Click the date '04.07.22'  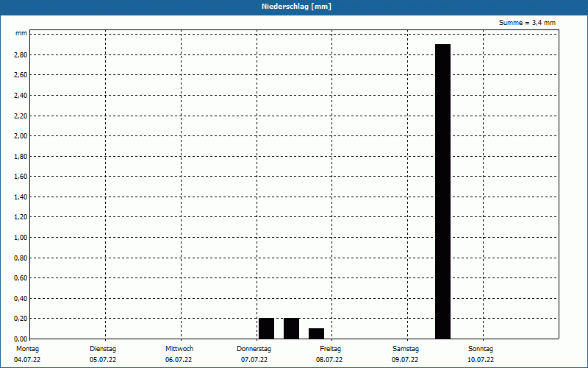(27, 360)
